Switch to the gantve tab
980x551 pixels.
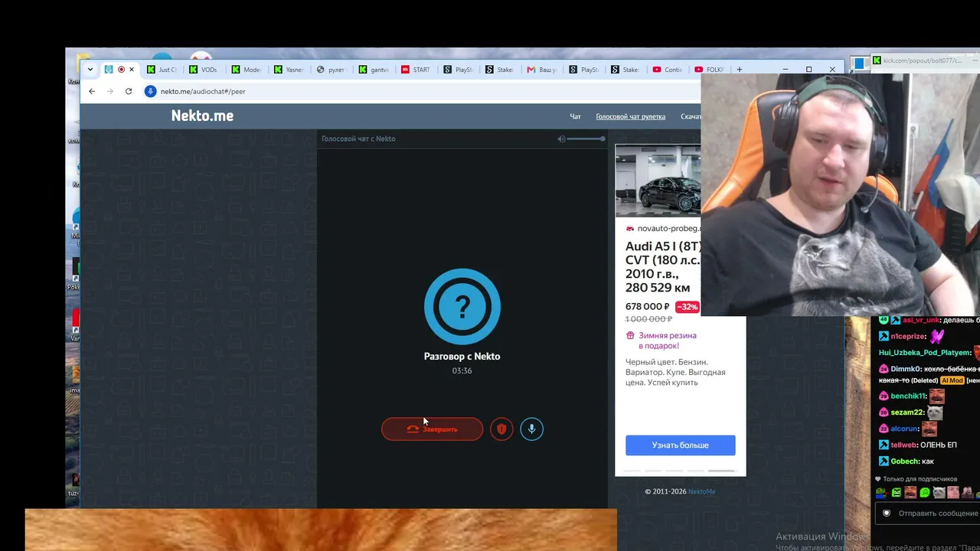pos(374,70)
